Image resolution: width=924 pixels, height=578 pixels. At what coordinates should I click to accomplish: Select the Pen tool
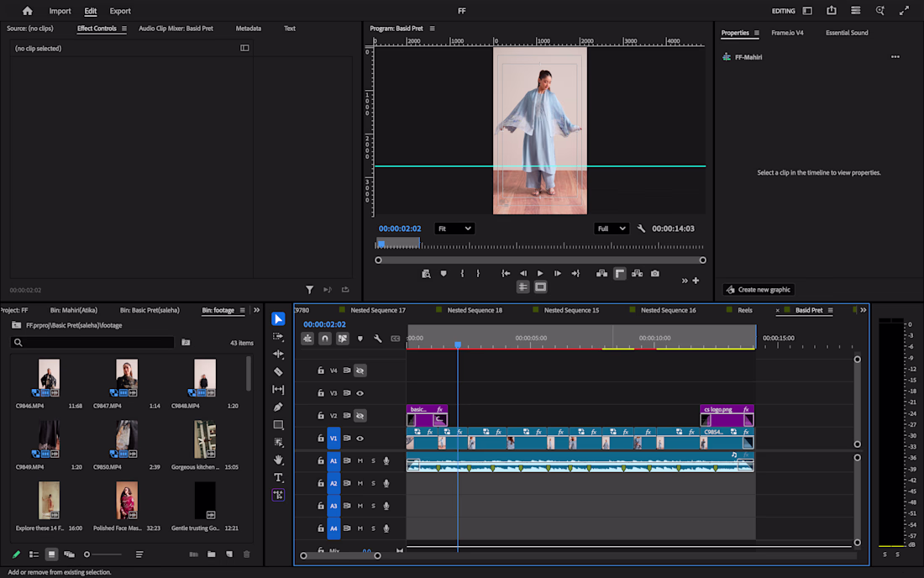click(x=278, y=407)
